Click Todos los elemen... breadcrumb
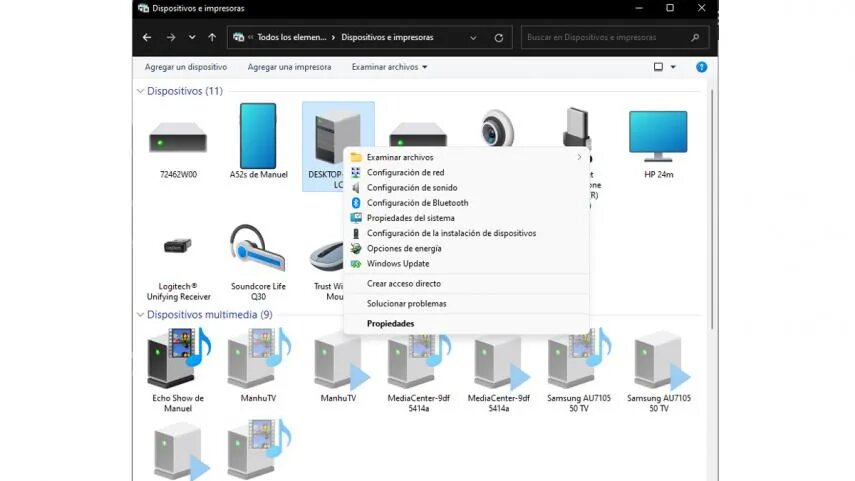 click(292, 37)
